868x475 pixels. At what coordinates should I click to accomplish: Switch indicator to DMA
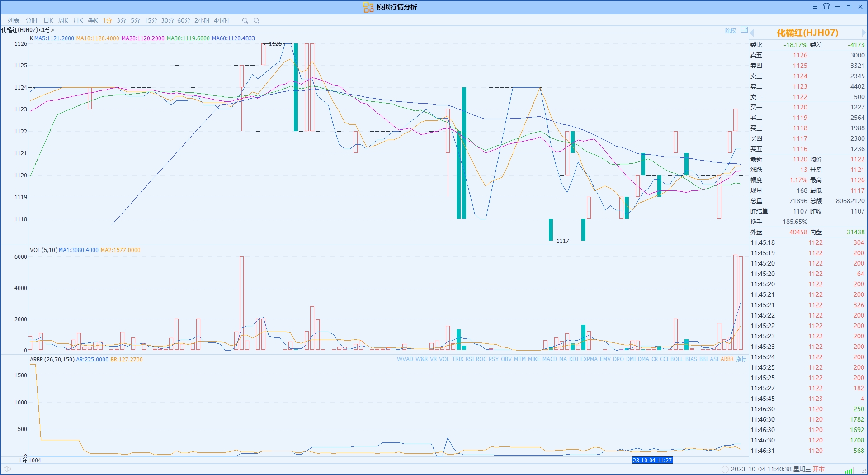pos(644,359)
